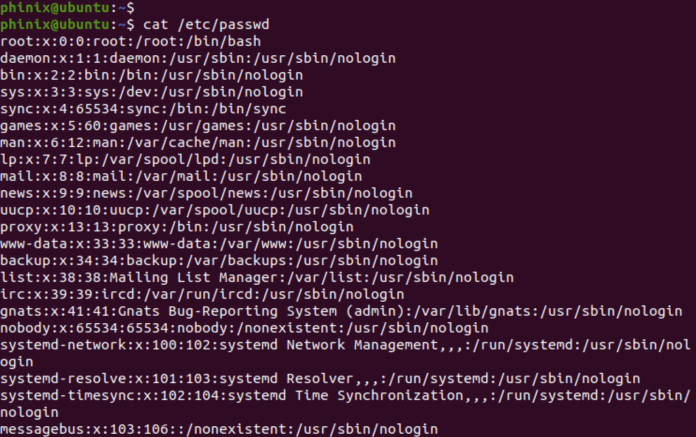Click the root:x:0:0 line
This screenshot has width=696, height=437.
click(x=130, y=41)
